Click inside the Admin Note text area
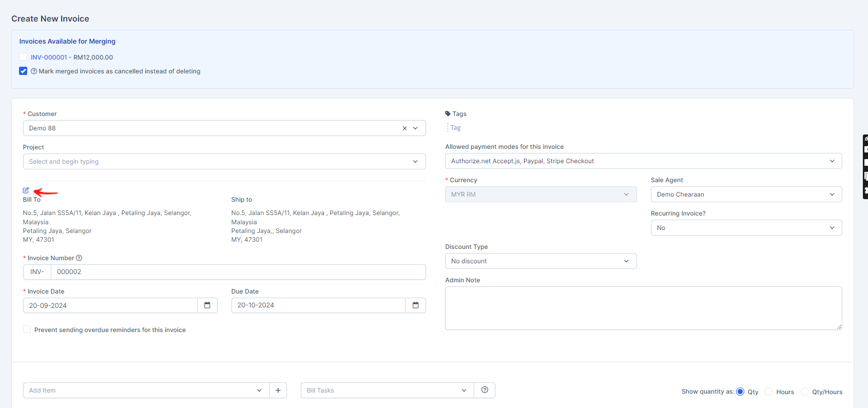Screen dimensions: 868x408 pos(643,308)
